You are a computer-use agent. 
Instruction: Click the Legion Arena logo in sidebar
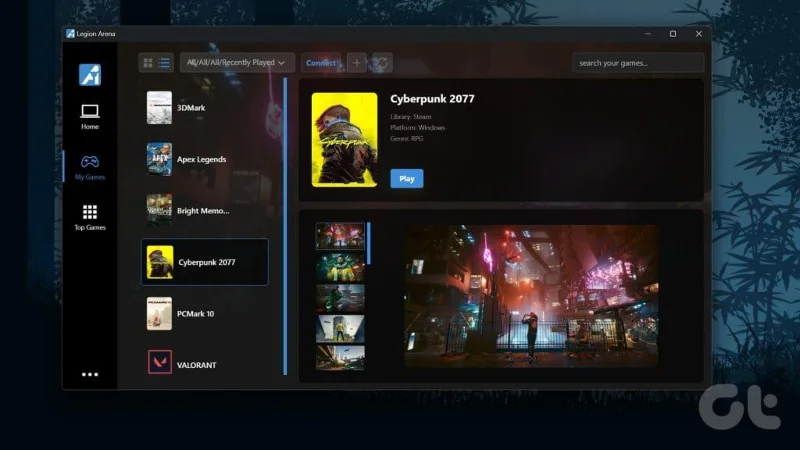coord(90,74)
